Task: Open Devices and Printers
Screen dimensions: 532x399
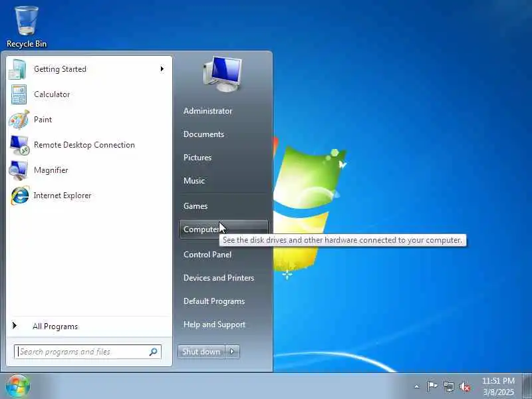Action: click(x=219, y=278)
